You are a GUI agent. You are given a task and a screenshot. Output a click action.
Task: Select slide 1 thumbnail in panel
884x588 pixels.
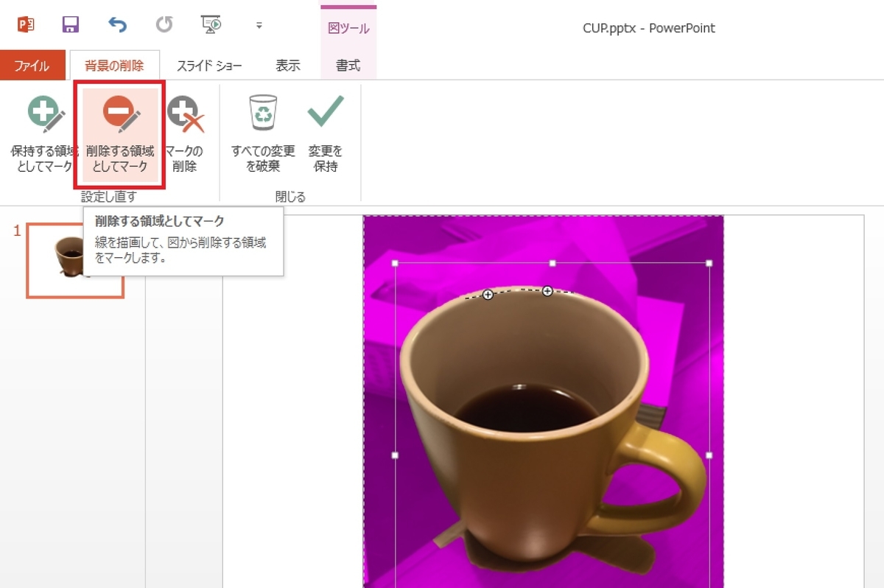(x=75, y=261)
